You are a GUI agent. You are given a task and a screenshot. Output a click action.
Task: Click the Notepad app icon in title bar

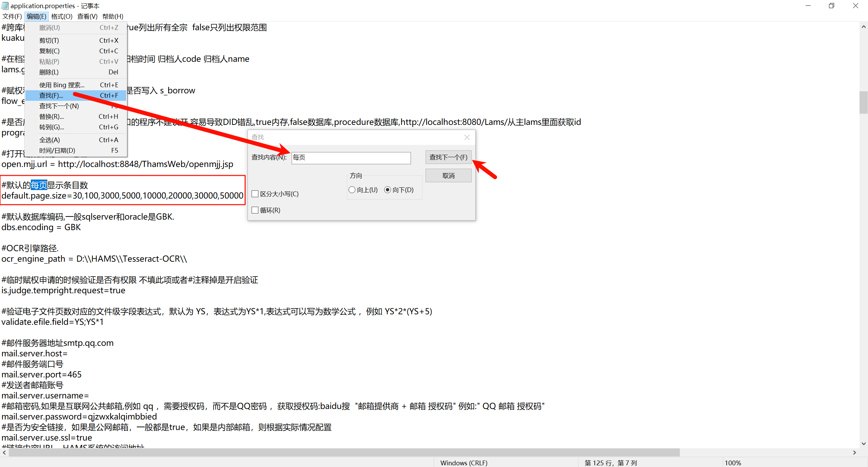coord(5,5)
